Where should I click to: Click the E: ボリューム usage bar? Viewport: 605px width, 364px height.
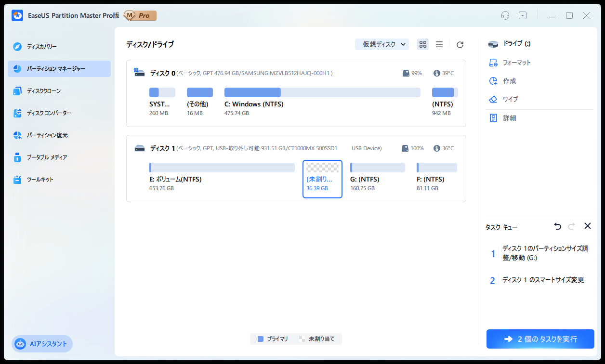[x=222, y=168]
